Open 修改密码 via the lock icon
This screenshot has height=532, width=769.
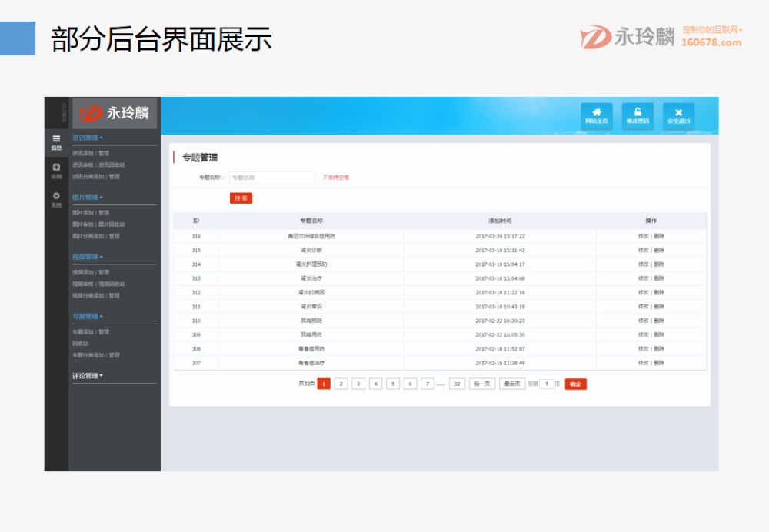[637, 115]
